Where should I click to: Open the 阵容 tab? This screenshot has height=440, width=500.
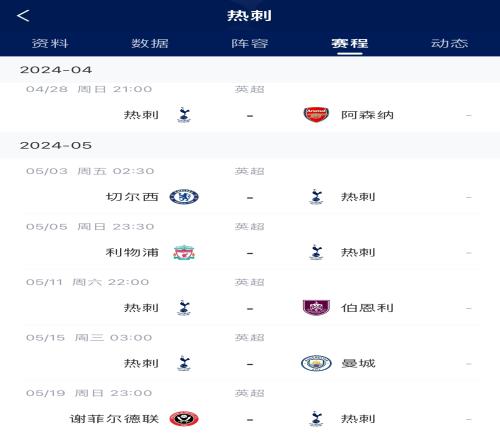250,43
